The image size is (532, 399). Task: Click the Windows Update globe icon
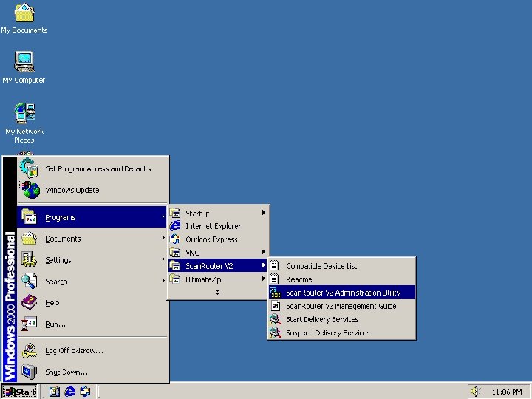pos(30,190)
